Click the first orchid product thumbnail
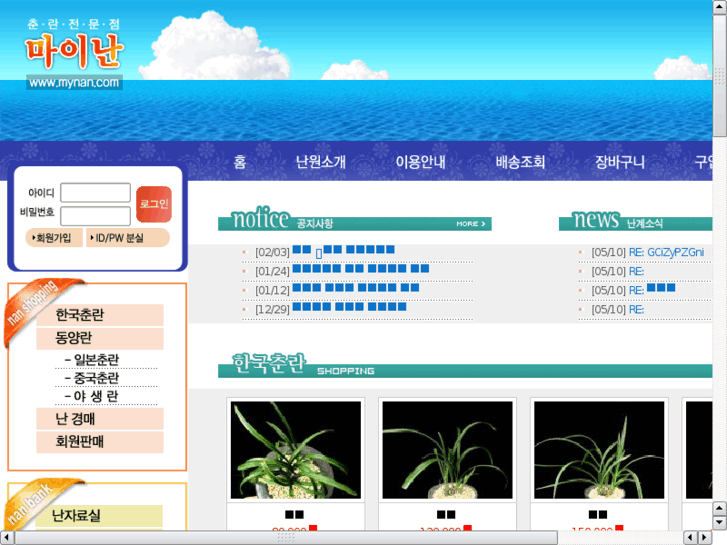 coord(296,450)
